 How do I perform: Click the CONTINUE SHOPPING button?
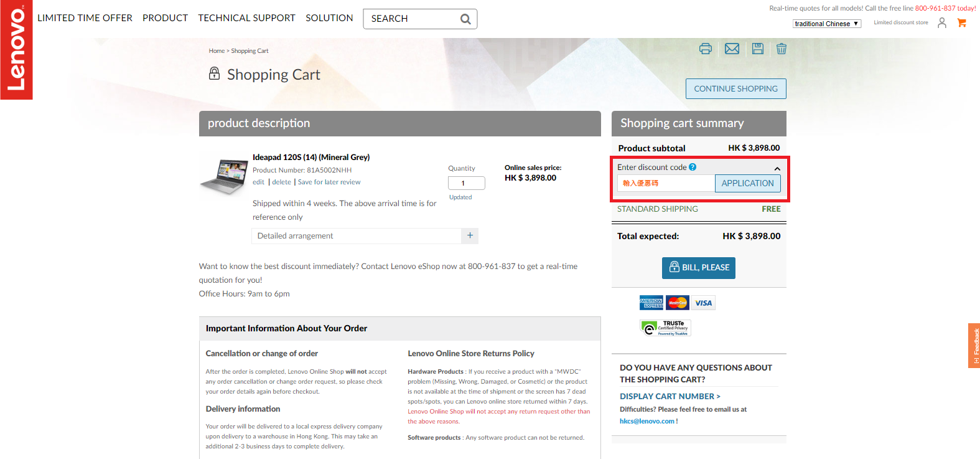pos(736,88)
